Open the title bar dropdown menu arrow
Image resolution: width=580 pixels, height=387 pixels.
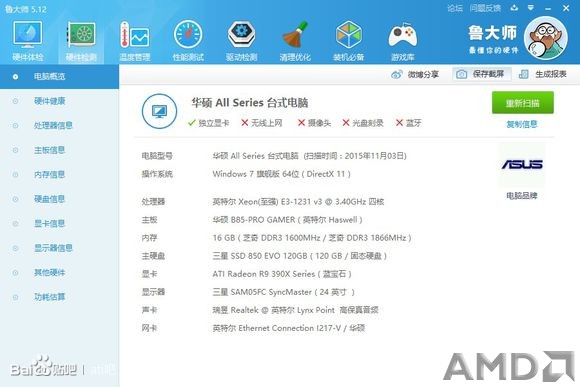tap(530, 8)
